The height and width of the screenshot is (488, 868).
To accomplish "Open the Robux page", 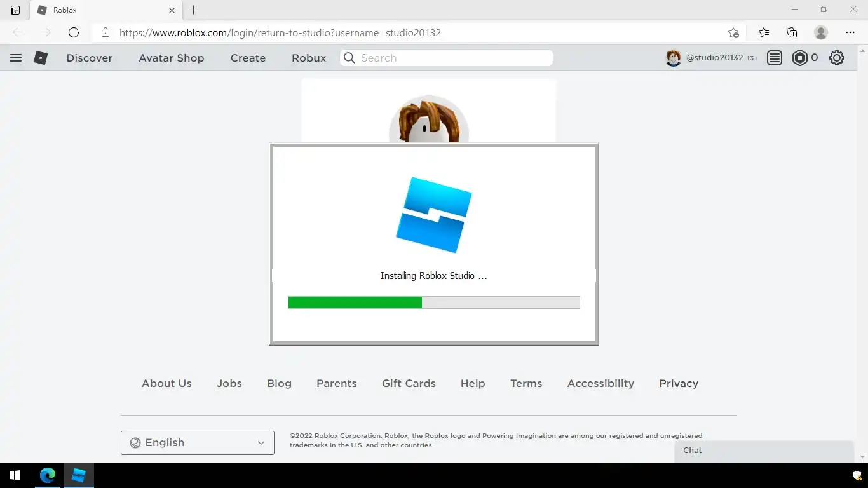I will click(x=309, y=58).
